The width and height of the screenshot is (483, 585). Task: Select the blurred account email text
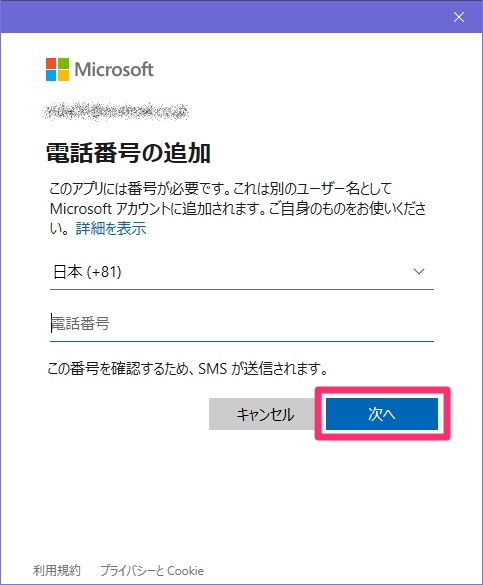(116, 112)
